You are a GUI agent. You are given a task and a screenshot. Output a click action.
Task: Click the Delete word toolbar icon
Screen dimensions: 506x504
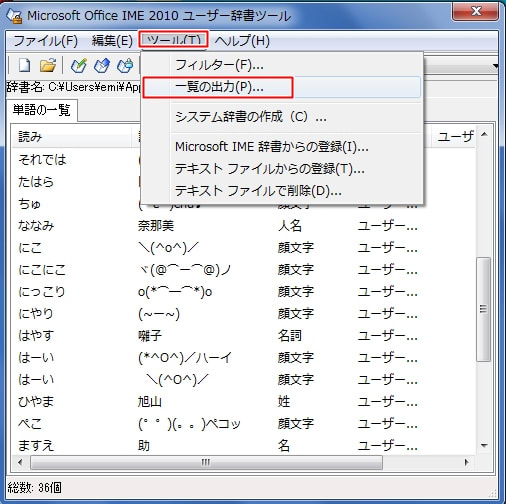coord(125,65)
